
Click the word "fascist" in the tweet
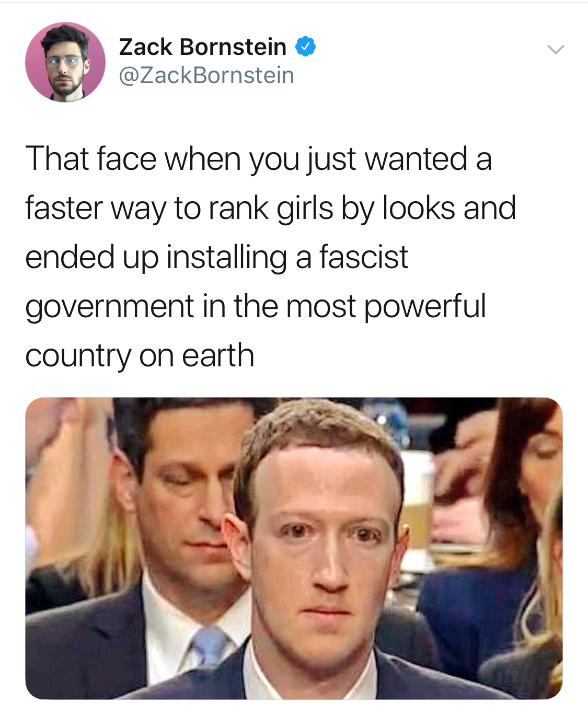click(364, 257)
